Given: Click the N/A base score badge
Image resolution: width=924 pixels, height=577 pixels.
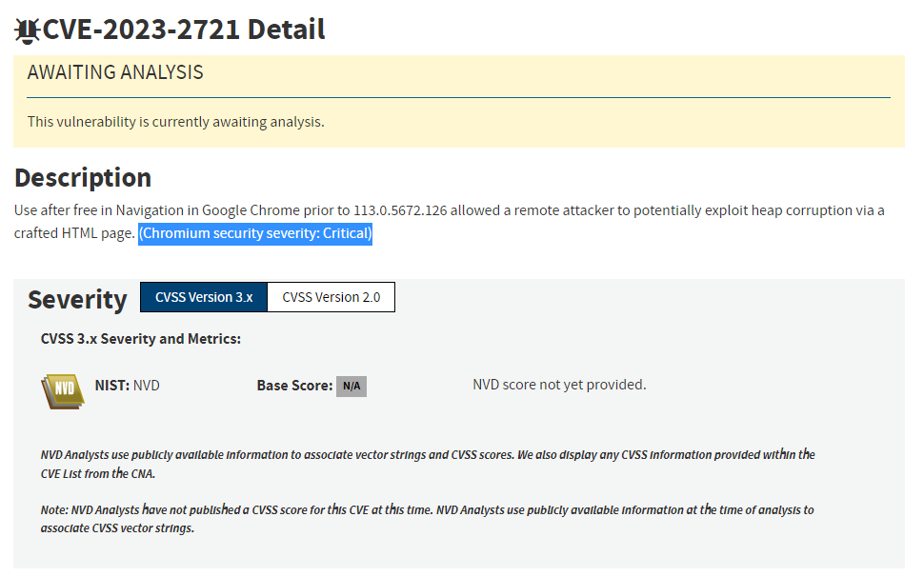Looking at the screenshot, I should click(x=352, y=386).
